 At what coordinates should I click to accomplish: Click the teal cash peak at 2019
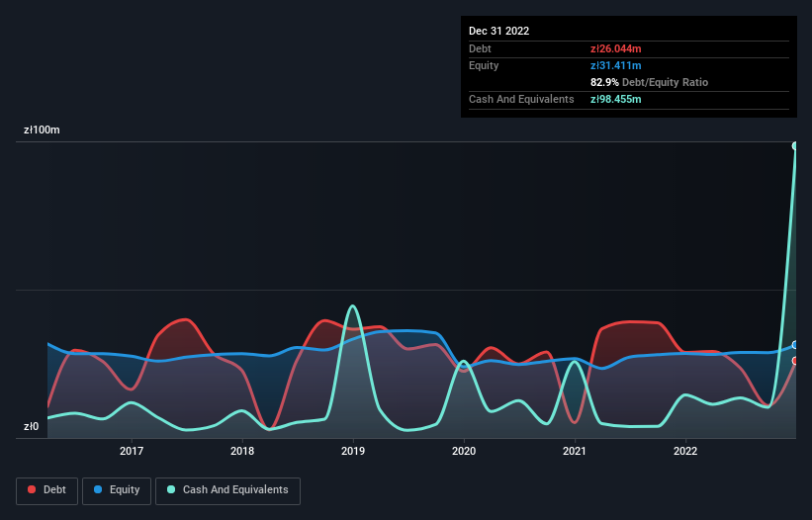click(x=353, y=306)
